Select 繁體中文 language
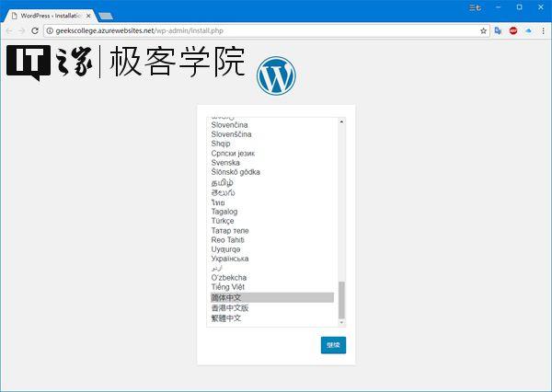This screenshot has height=392, width=552. (x=226, y=318)
